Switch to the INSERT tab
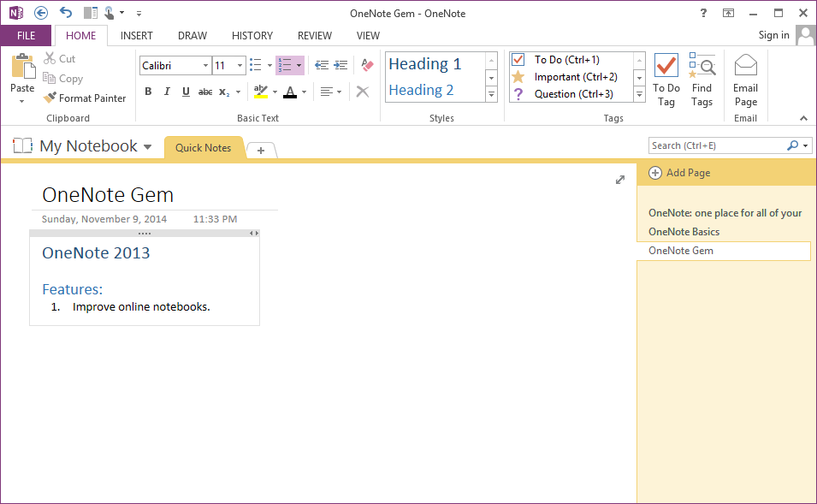The width and height of the screenshot is (817, 504). click(x=137, y=35)
